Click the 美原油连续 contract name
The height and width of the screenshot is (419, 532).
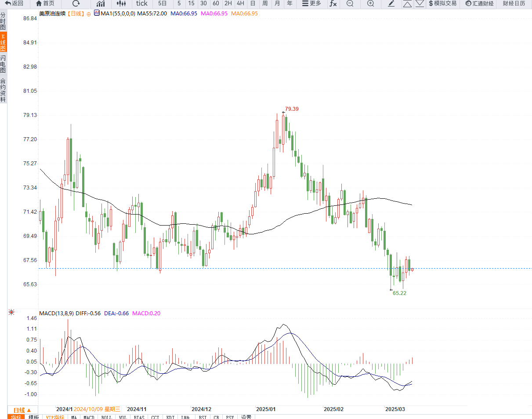(52, 14)
